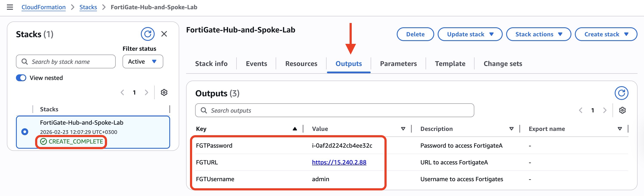
Task: Switch to the Template tab
Action: [x=450, y=64]
